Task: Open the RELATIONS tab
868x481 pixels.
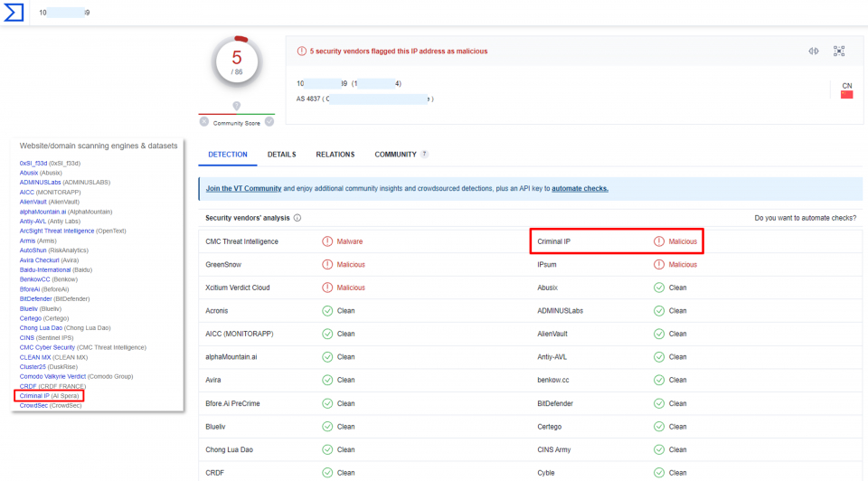Action: click(335, 155)
